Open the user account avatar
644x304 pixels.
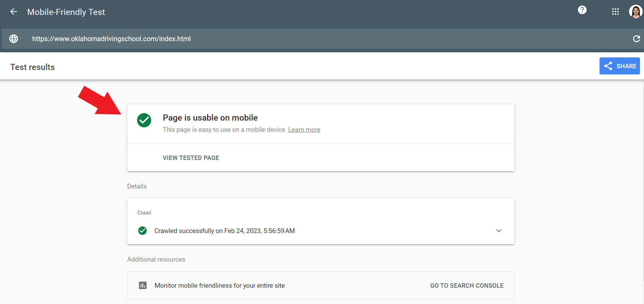tap(635, 12)
